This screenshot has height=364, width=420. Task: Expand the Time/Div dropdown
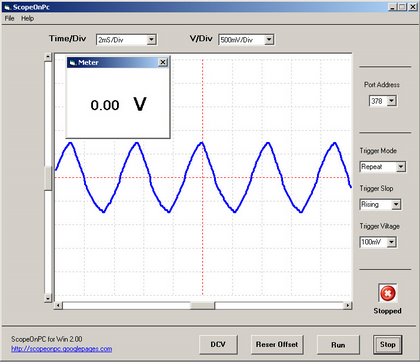click(x=151, y=40)
